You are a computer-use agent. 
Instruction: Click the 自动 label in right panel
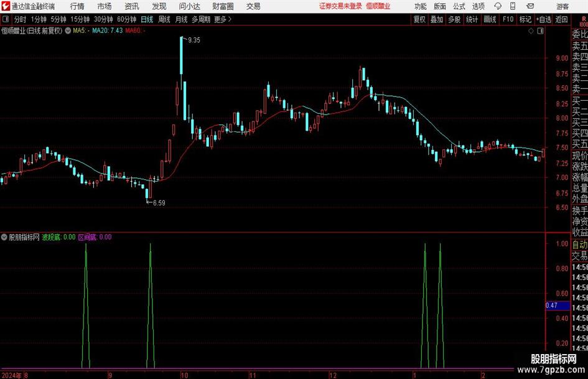(580, 245)
